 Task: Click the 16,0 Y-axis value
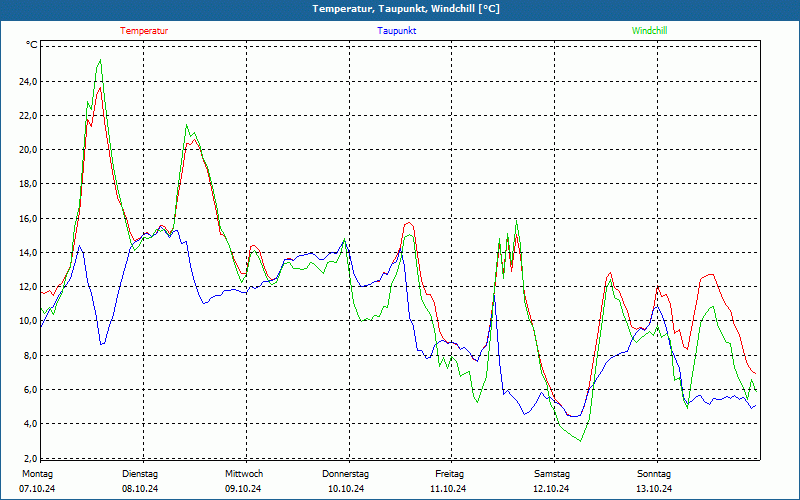pyautogui.click(x=27, y=218)
